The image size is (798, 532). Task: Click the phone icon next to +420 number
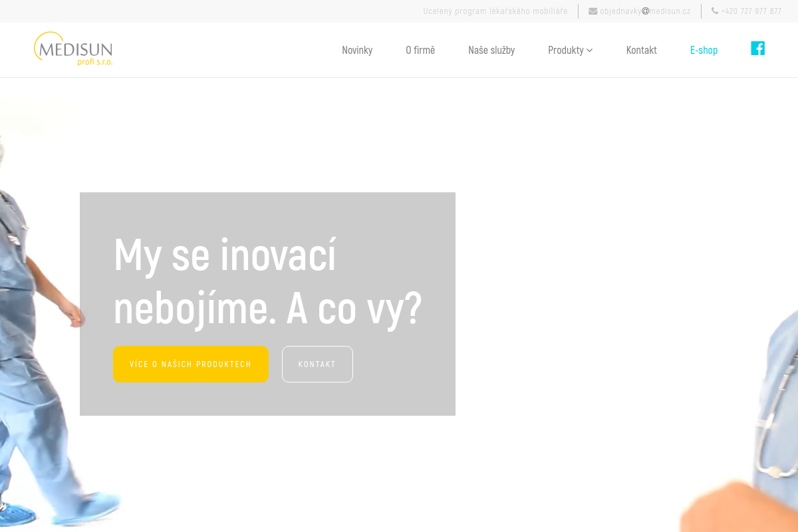click(715, 11)
